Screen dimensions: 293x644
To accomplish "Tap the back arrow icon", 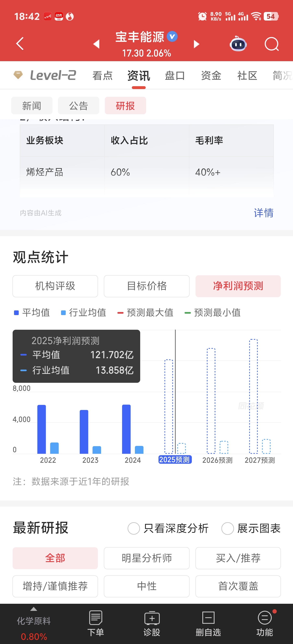I will [x=20, y=44].
